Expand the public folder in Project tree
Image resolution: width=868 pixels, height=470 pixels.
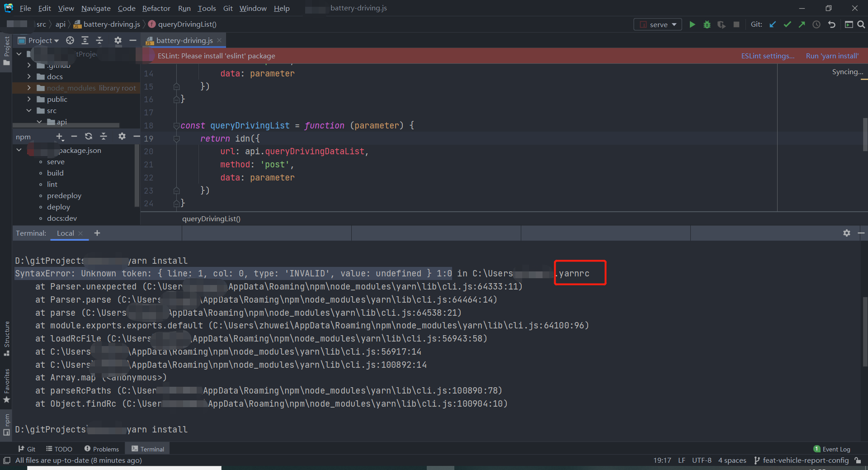28,99
